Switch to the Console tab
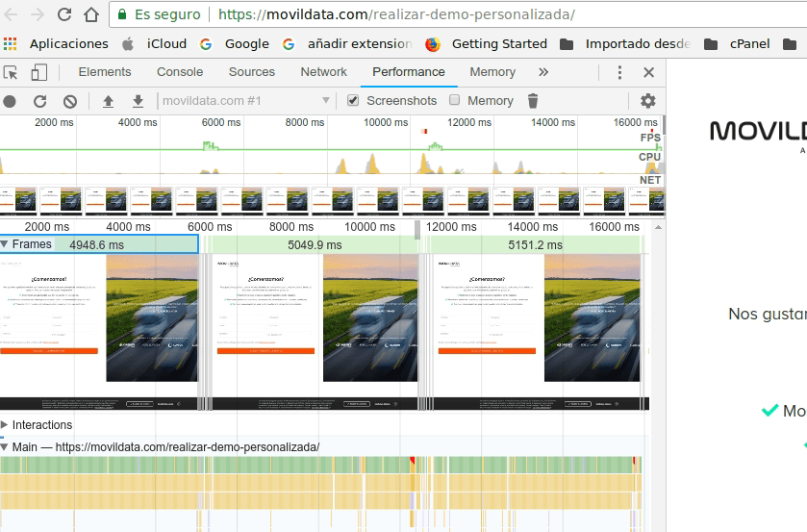Screen dimensions: 807x532 tap(180, 72)
